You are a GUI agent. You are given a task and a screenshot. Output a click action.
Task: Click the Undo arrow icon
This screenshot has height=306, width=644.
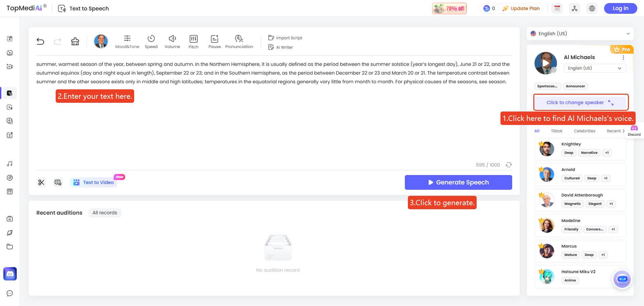40,41
